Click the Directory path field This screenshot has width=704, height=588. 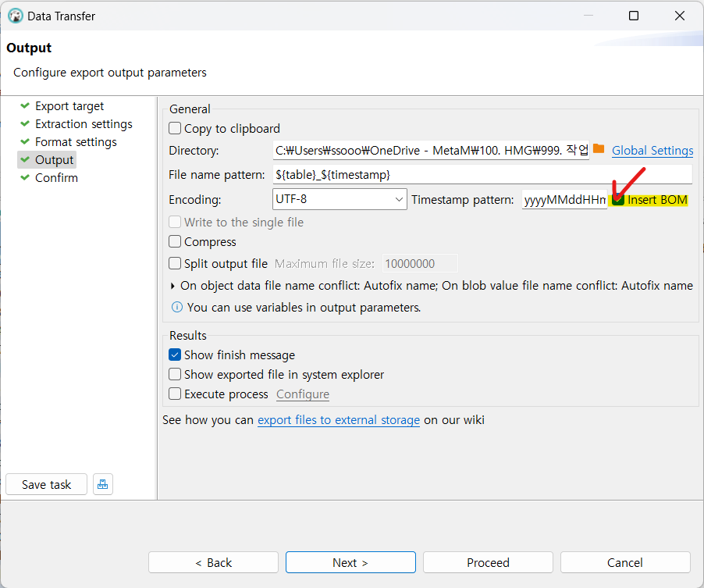[x=431, y=151]
